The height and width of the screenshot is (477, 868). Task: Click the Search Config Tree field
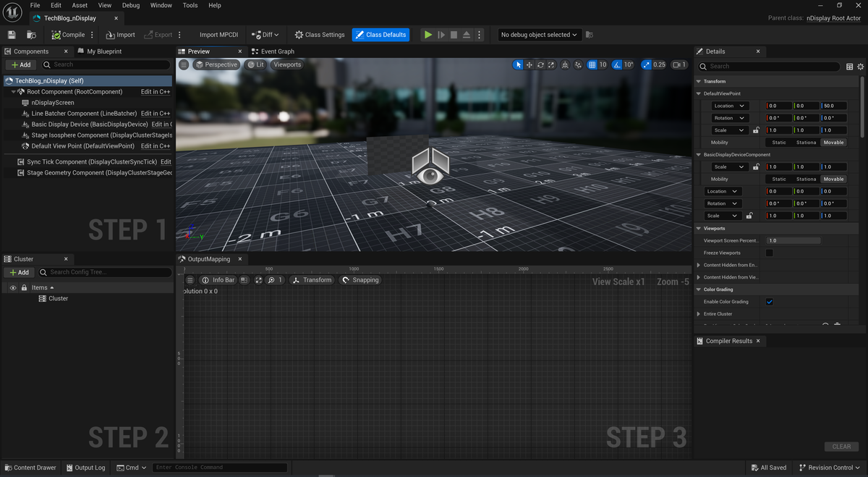(x=105, y=272)
